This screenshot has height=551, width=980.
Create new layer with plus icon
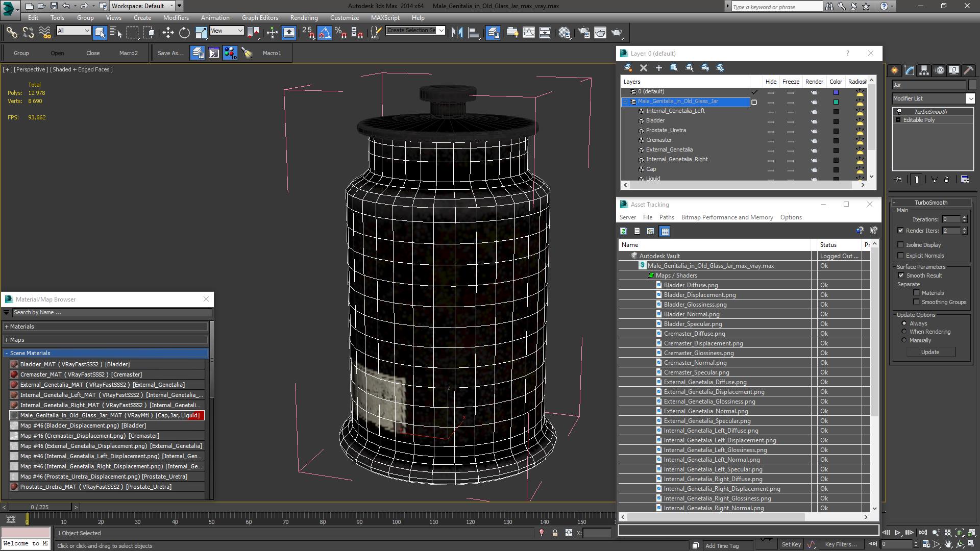click(x=659, y=68)
